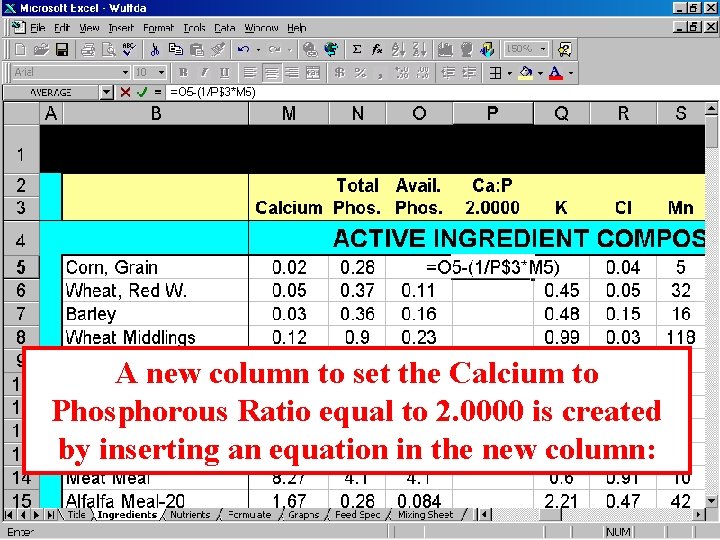The image size is (720, 540).
Task: Show the Drawing toolbar
Action: click(x=487, y=49)
